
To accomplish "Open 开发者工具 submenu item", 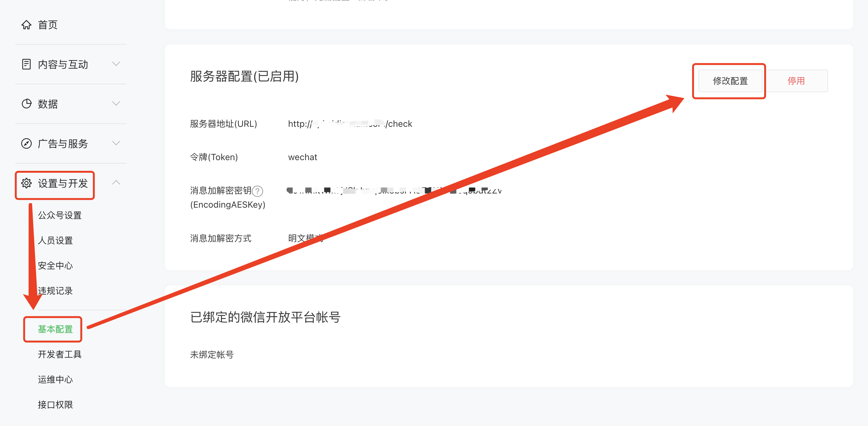I will [60, 354].
